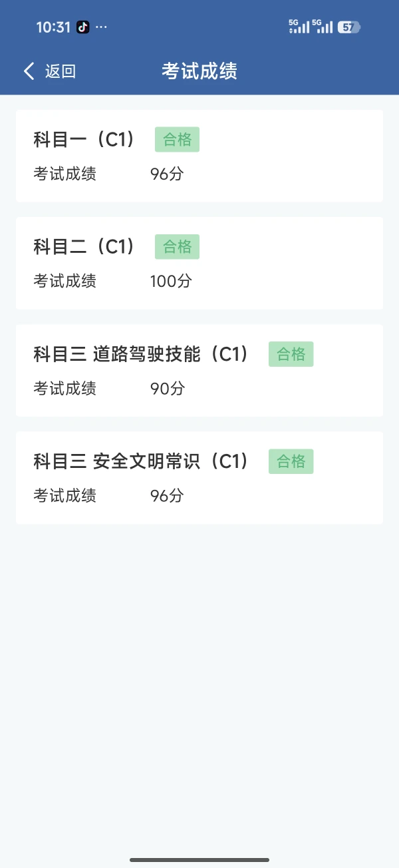Open 科目三 道路驾驶技能 result card

click(x=199, y=370)
